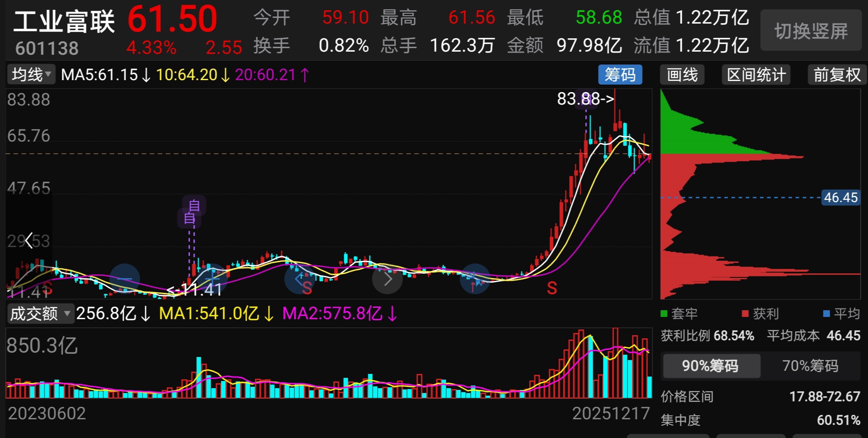Select the 70%筹码 tab
Screen dimensions: 868x438
coord(810,366)
